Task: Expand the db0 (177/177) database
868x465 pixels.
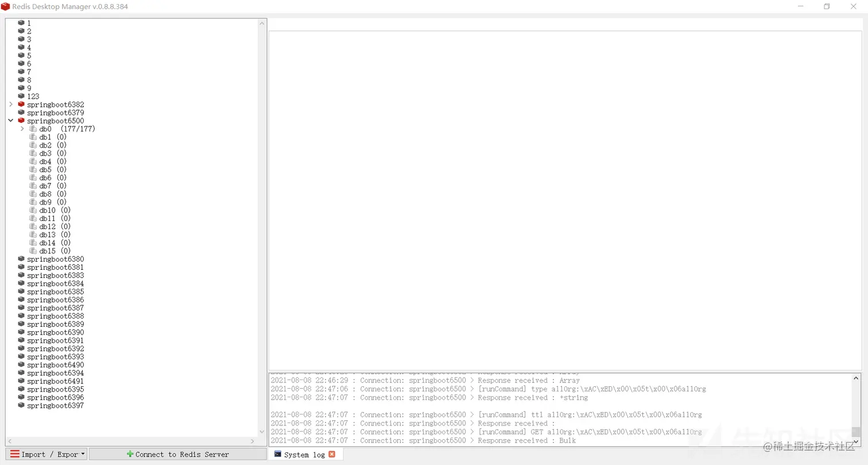Action: (x=22, y=129)
